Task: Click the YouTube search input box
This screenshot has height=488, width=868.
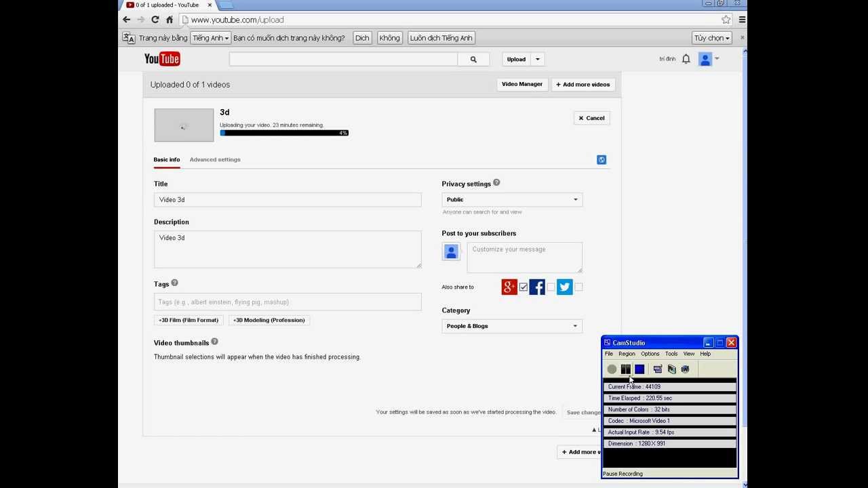Action: (343, 59)
